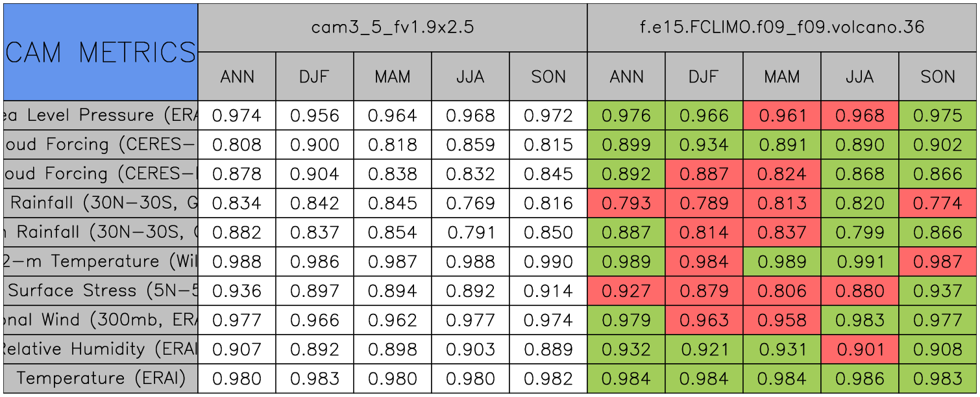Click the DJF header under the volcano.36 group

pos(704,77)
